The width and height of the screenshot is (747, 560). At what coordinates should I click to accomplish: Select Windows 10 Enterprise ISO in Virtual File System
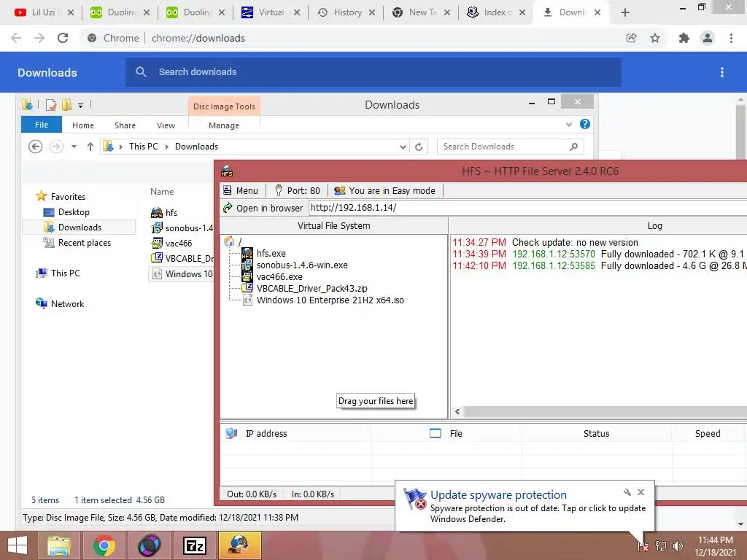point(330,300)
